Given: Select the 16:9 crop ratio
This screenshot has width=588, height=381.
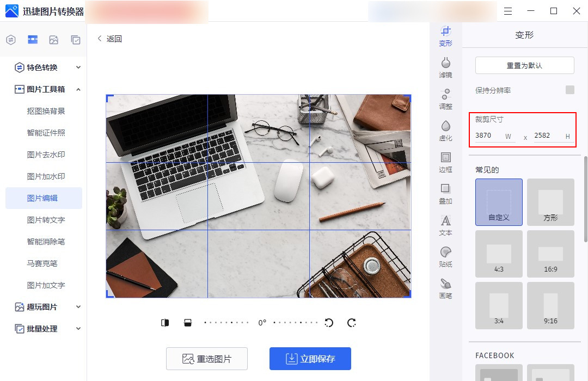Looking at the screenshot, I should [550, 254].
